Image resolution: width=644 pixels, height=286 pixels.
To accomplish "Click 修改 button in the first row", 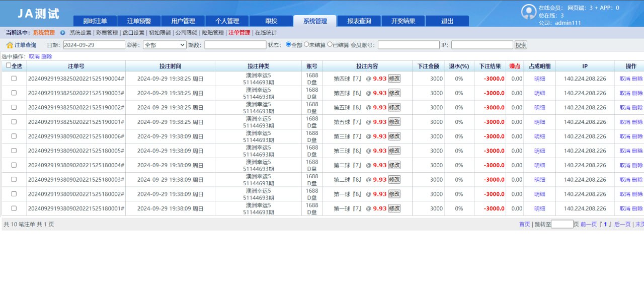I will 394,79.
